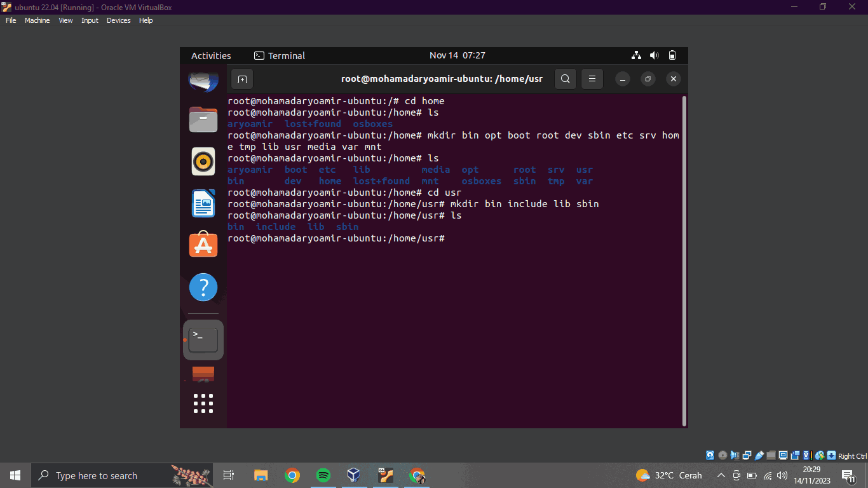Screen dimensions: 868x488
Task: Open VirtualBox Machine menu
Action: click(37, 20)
